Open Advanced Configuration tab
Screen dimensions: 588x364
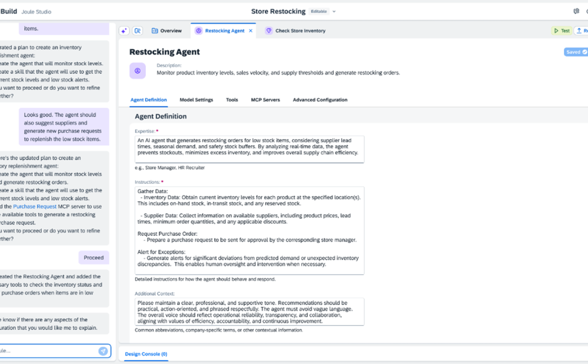320,100
